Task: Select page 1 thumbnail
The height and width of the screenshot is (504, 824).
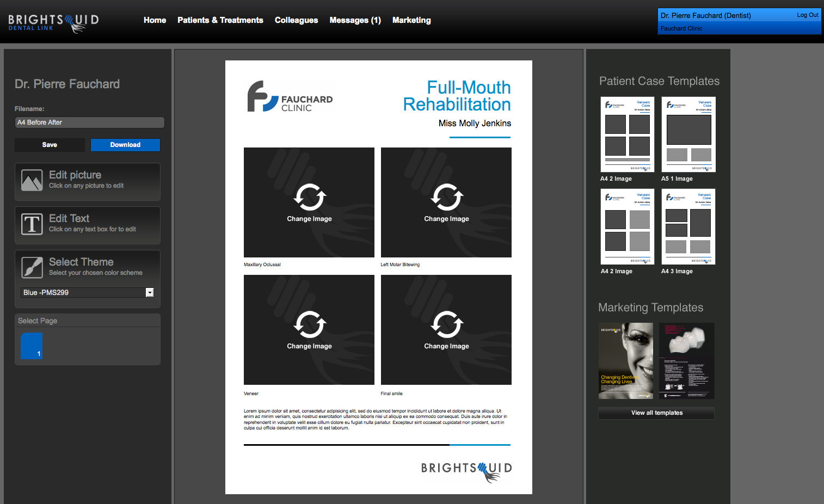Action: point(32,346)
